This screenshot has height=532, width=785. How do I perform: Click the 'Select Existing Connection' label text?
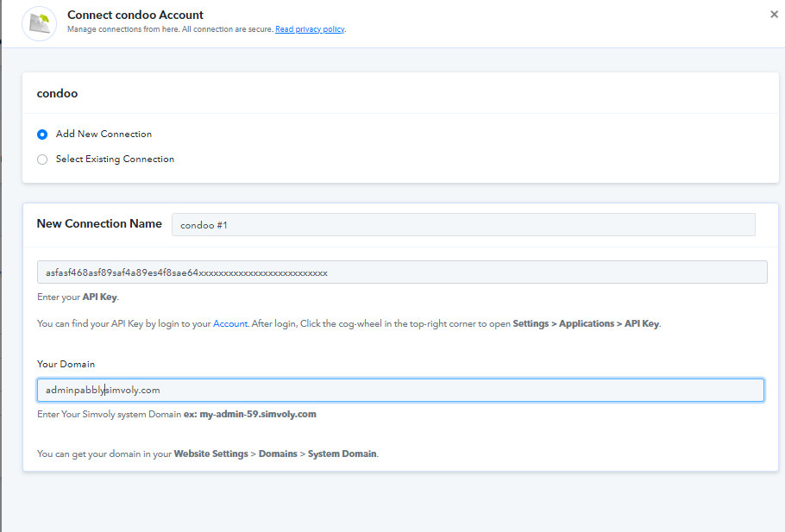pos(115,160)
